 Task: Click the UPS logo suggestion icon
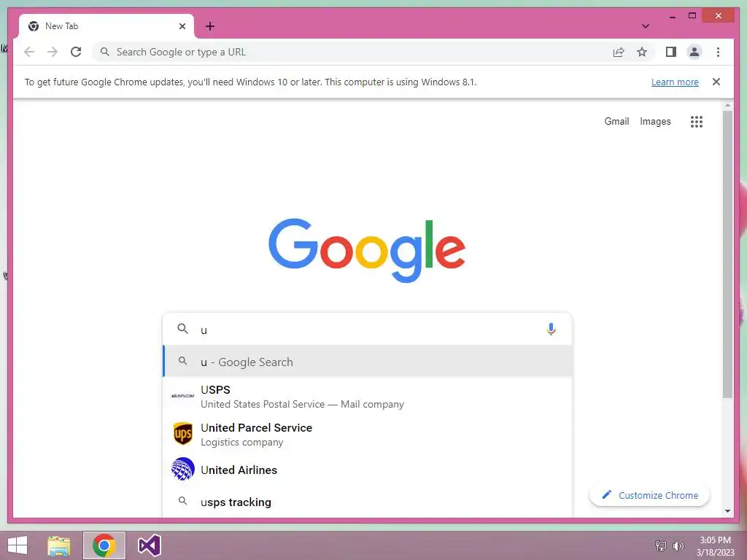(x=183, y=434)
